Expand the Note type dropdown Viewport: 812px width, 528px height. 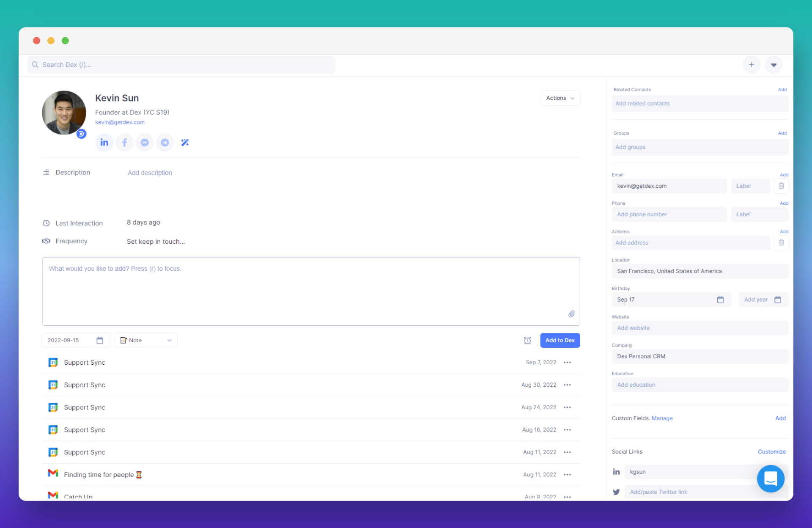click(x=146, y=341)
